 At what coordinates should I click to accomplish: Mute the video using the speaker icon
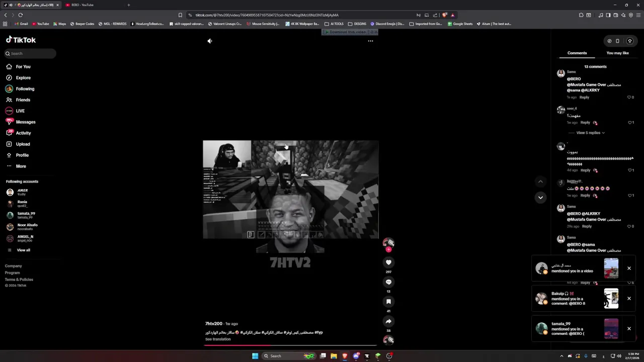tap(210, 41)
